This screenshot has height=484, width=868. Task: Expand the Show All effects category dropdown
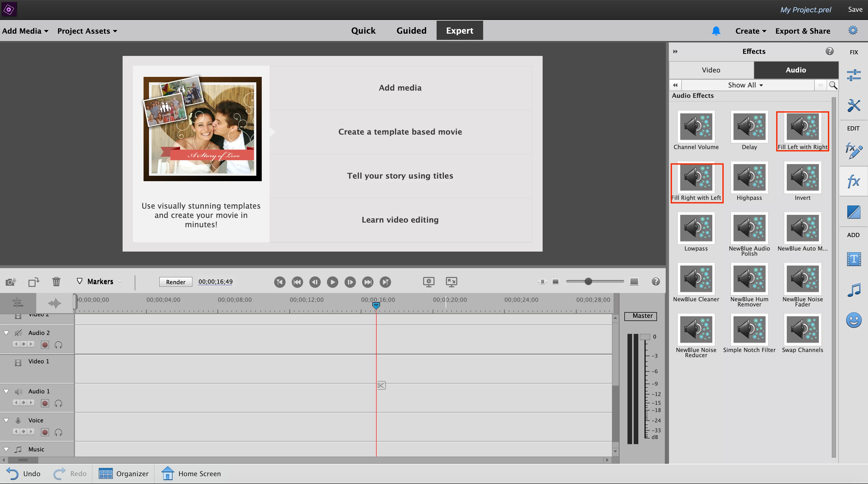(745, 85)
